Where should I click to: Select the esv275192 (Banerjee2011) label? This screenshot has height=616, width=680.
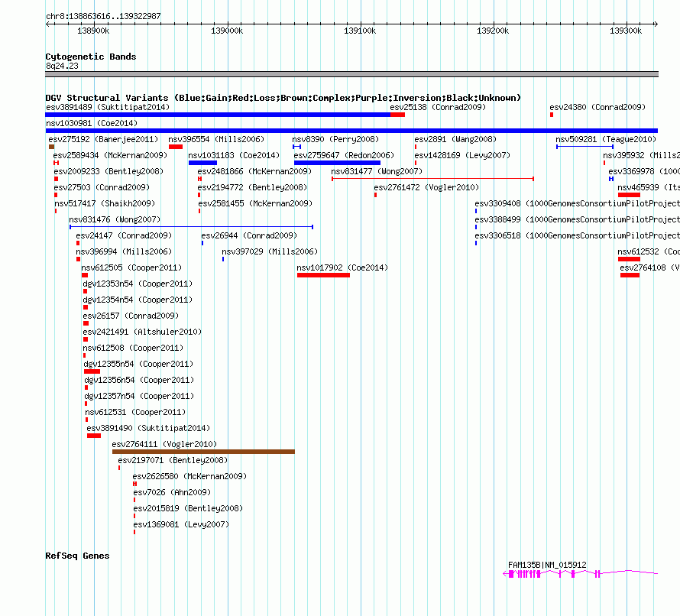pos(103,139)
